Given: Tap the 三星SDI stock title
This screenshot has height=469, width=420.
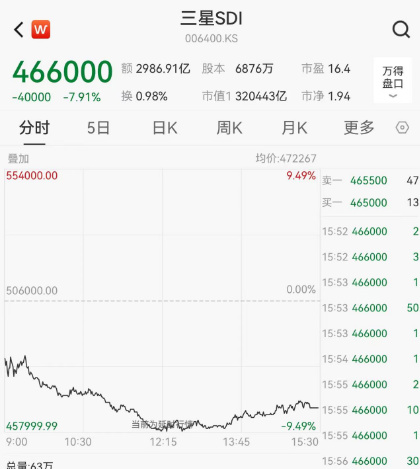Looking at the screenshot, I should [x=211, y=18].
